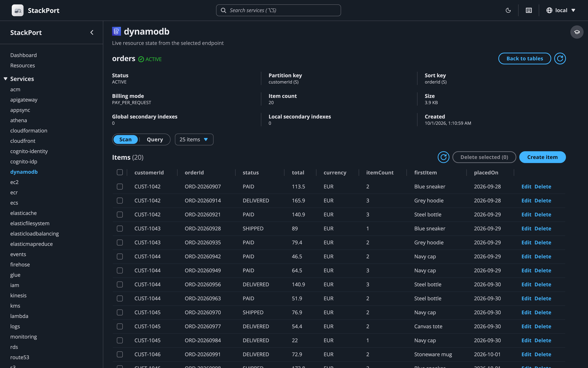Open the local endpoint dropdown
Image resolution: width=588 pixels, height=368 pixels.
pos(561,10)
